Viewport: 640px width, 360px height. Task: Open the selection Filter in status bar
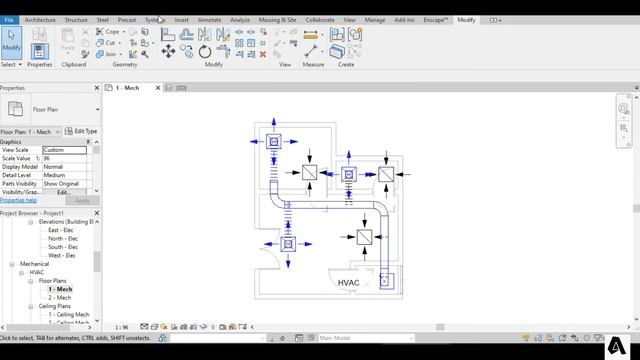(x=598, y=338)
